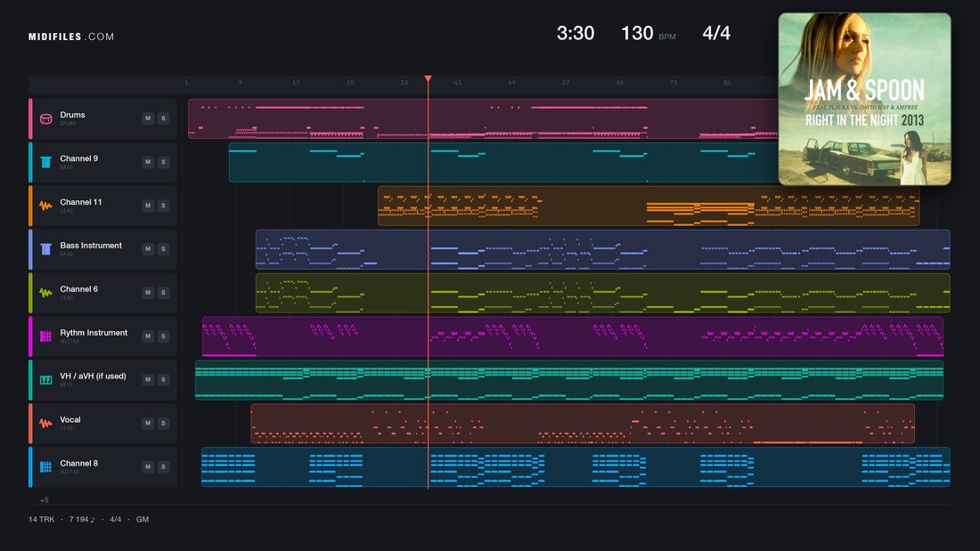Mute Channel 9
980x551 pixels.
point(148,162)
